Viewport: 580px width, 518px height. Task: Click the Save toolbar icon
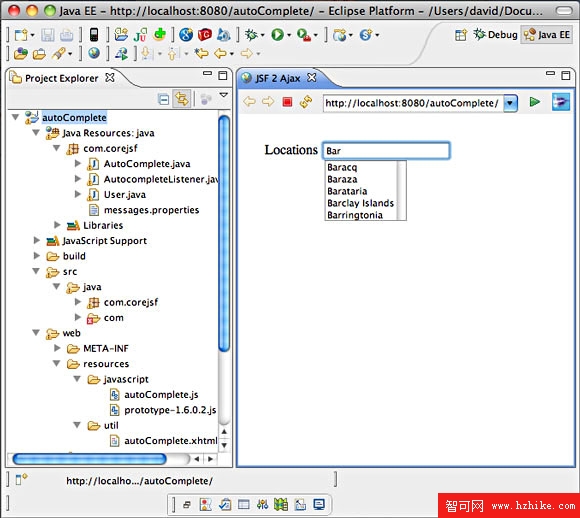click(x=48, y=35)
